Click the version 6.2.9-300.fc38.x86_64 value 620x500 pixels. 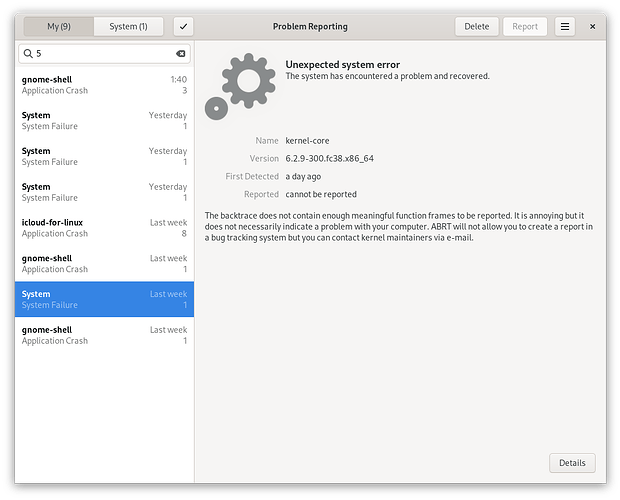[x=329, y=158]
